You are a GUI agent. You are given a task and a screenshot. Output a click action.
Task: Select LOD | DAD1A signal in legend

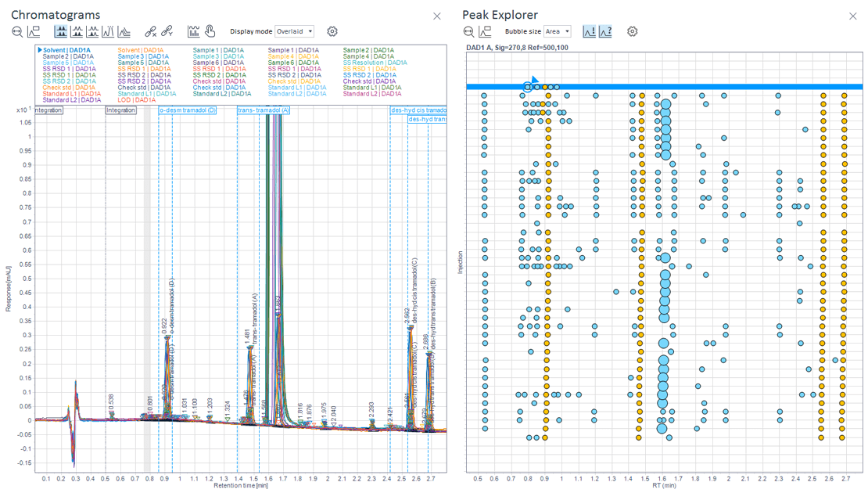pos(137,100)
